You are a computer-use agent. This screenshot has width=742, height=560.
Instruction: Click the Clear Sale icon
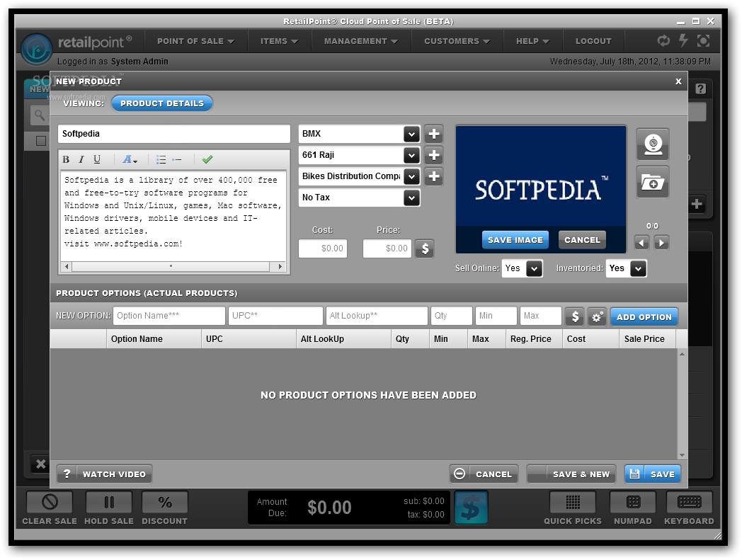coord(50,502)
